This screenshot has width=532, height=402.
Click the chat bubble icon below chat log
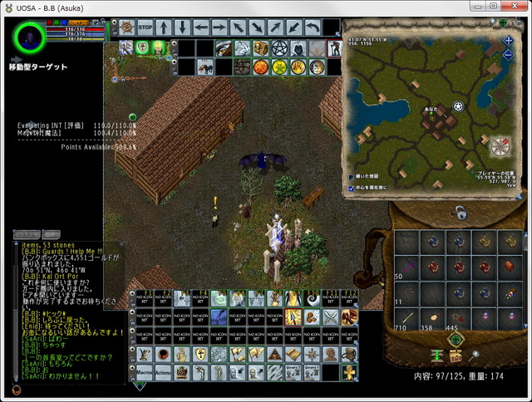(x=17, y=390)
